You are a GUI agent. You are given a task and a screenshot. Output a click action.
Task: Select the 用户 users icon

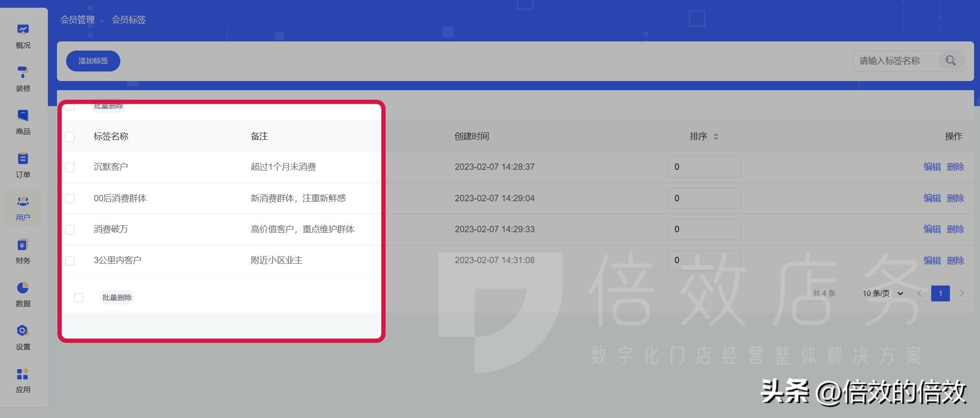click(23, 208)
